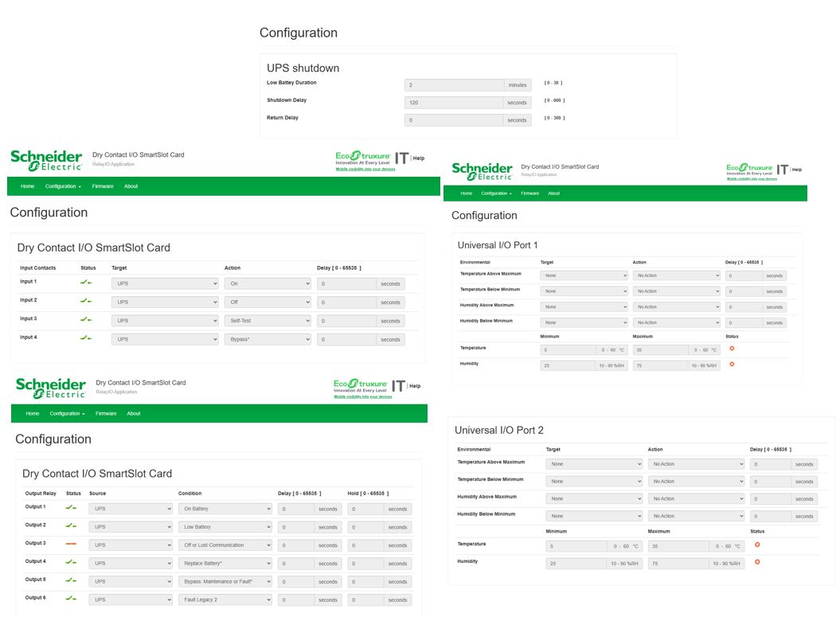This screenshot has height=617, width=840.
Task: Open Home in Input Contacts page navbar
Action: coord(27,186)
